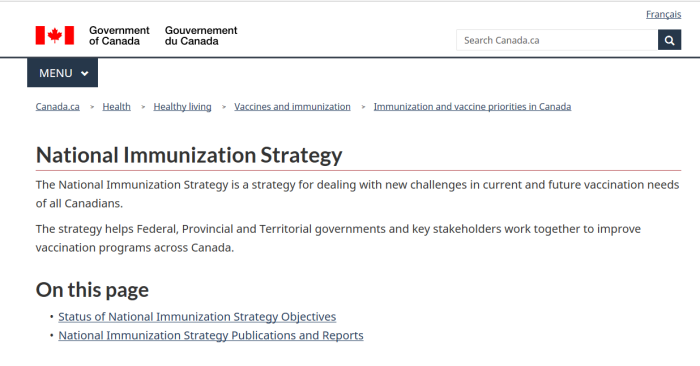This screenshot has width=700, height=366.
Task: Jump to Status of National Immunization Strategy Objectives
Action: 197,317
